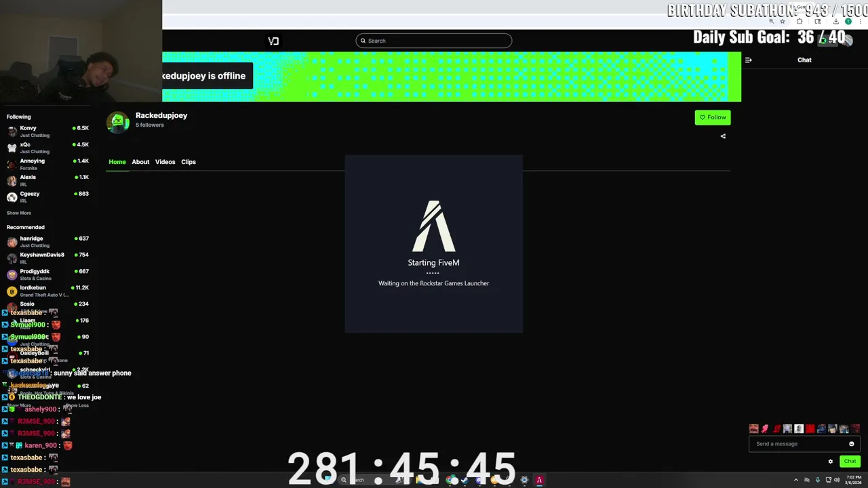Select the first emote in quick emotes row

coord(754,428)
